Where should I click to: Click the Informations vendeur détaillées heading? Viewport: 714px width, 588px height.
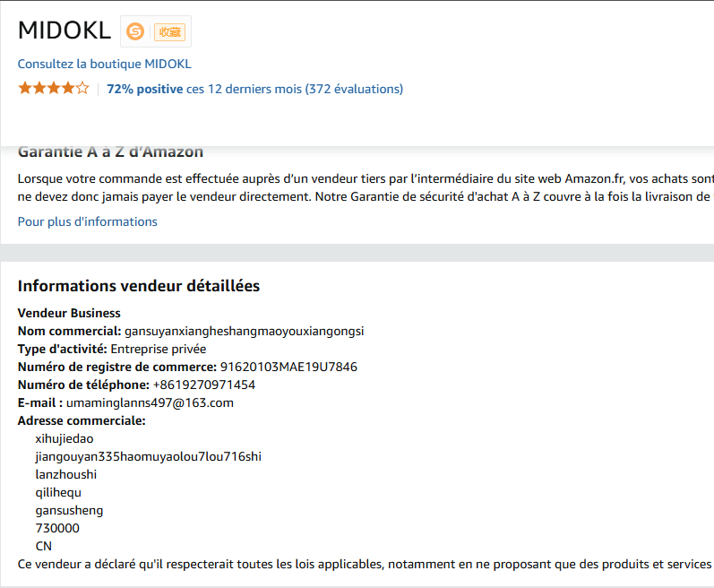(x=139, y=286)
